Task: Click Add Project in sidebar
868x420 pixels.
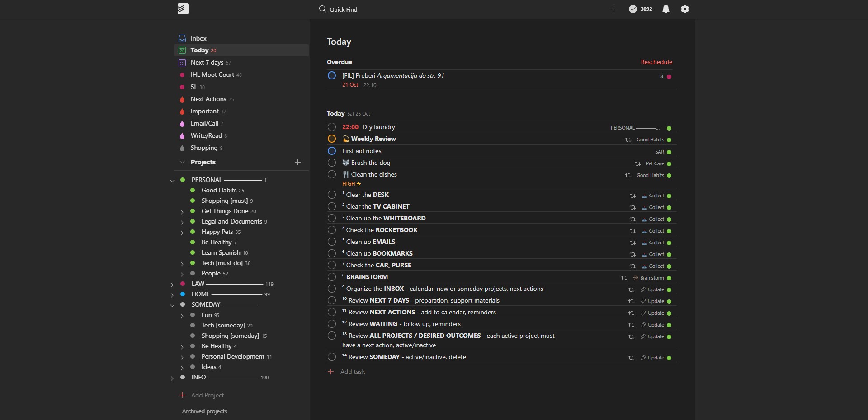Action: (x=208, y=395)
